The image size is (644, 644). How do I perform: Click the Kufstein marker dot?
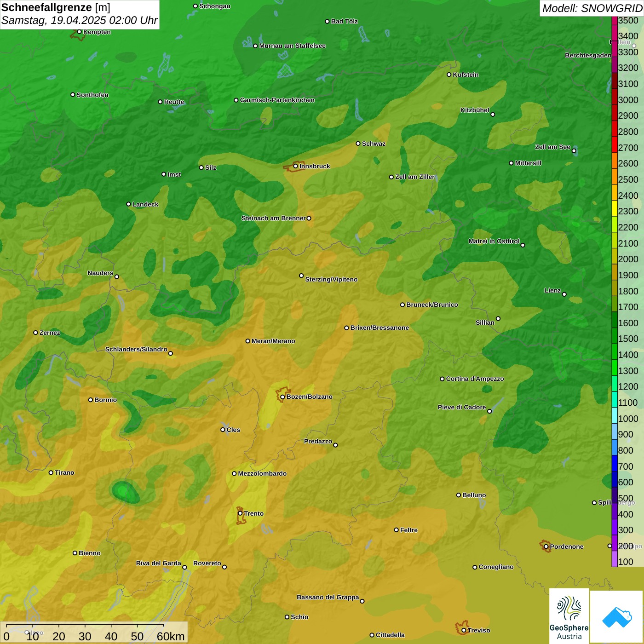pos(449,75)
